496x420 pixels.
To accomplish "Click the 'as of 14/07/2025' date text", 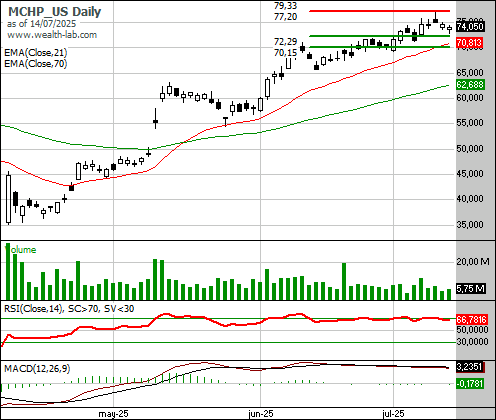I will tap(41, 24).
